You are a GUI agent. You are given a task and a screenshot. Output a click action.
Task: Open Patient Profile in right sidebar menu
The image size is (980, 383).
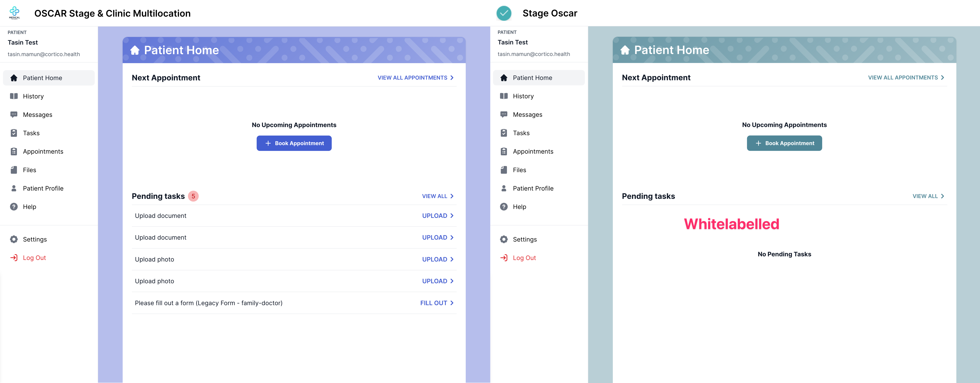tap(533, 188)
